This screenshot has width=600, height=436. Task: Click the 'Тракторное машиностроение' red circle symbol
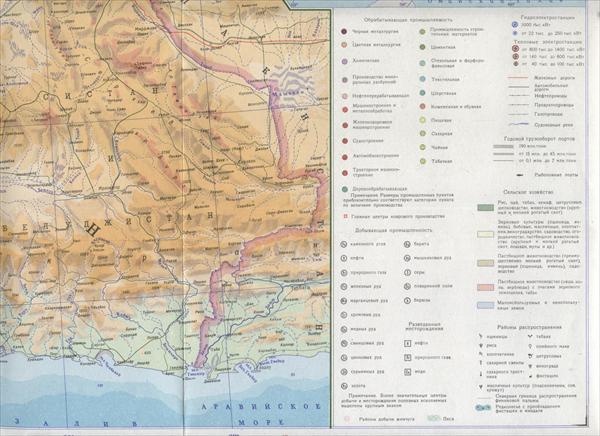[x=345, y=173]
